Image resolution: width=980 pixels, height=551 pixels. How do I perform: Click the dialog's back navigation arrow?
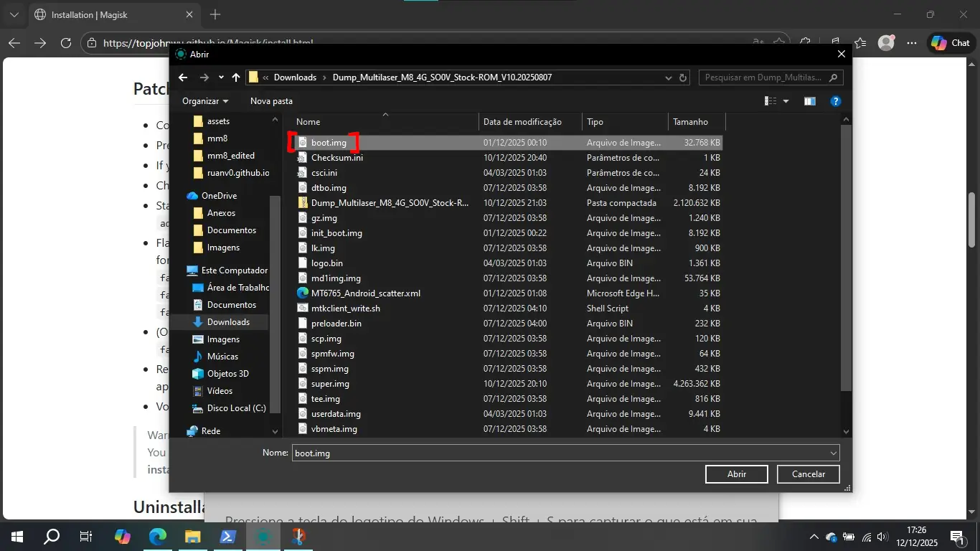click(x=183, y=77)
